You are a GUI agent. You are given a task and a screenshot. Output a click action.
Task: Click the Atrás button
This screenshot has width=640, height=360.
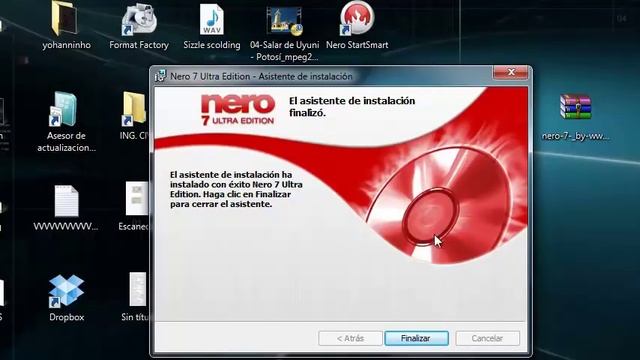click(x=350, y=338)
